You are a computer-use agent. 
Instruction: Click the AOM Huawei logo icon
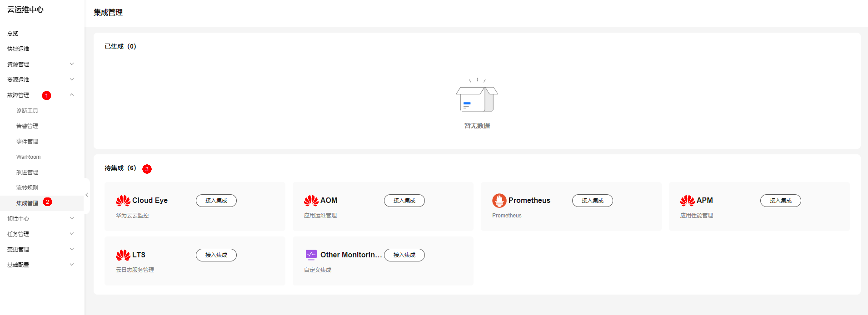[x=311, y=201]
